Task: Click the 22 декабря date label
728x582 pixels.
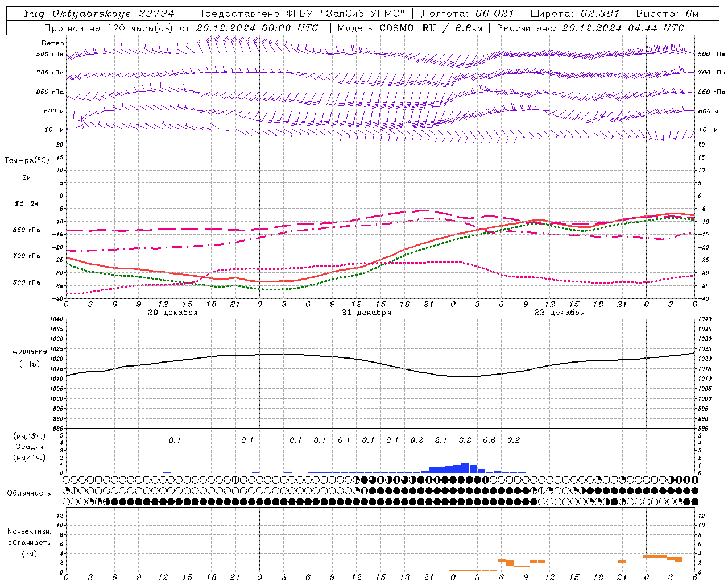Action: click(560, 313)
